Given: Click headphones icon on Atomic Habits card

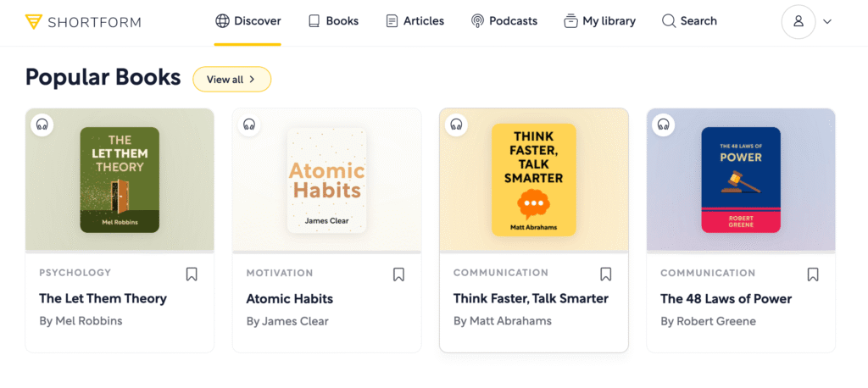Looking at the screenshot, I should click(x=249, y=125).
